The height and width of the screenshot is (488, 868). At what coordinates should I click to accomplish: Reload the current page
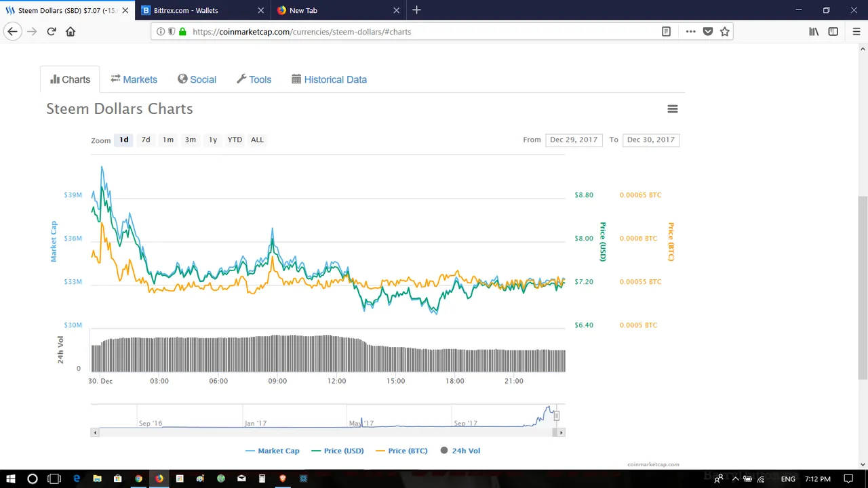(51, 31)
